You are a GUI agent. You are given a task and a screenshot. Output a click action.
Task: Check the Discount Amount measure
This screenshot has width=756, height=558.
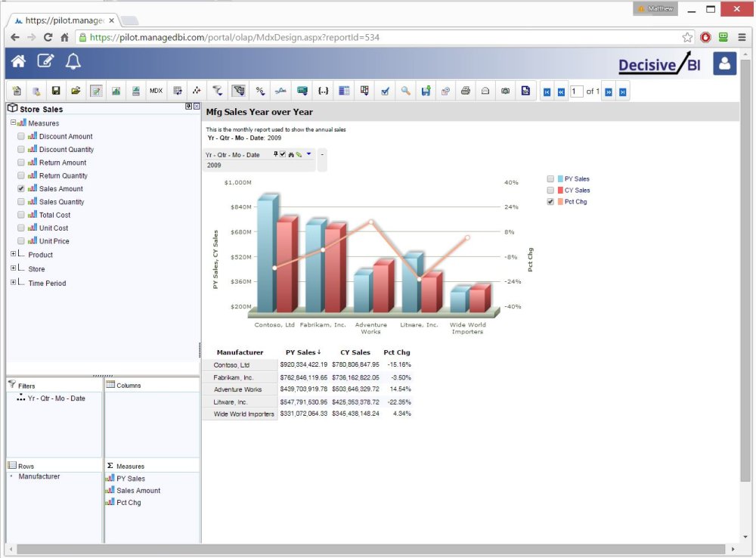20,136
